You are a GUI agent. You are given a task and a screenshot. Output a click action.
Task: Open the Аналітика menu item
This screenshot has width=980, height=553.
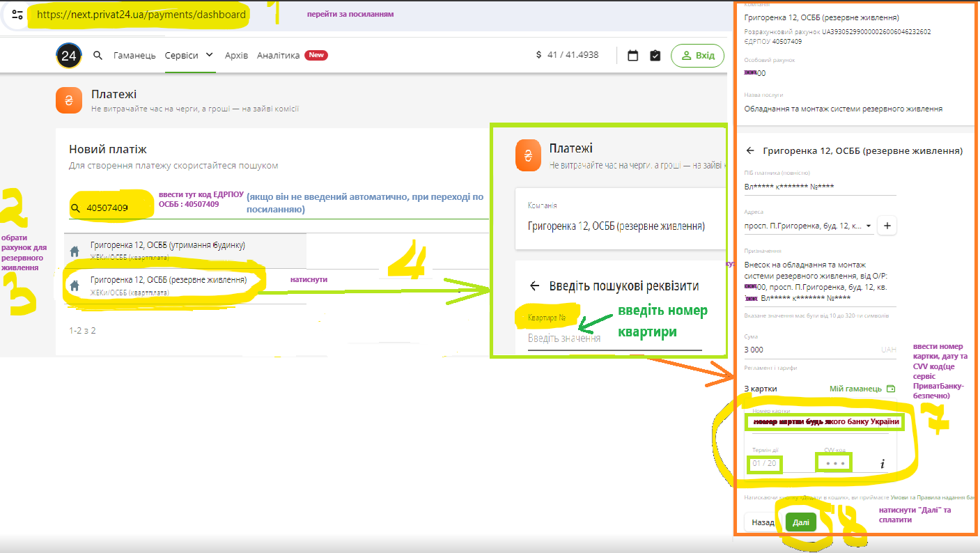[278, 56]
